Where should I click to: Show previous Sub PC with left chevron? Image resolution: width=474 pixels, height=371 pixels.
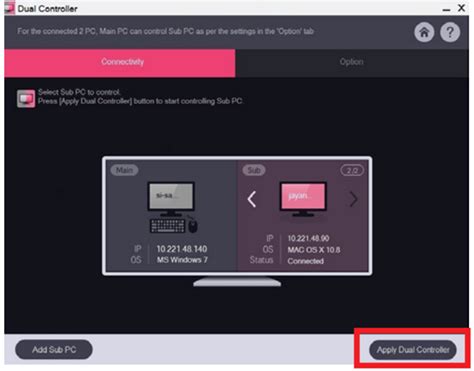click(252, 199)
